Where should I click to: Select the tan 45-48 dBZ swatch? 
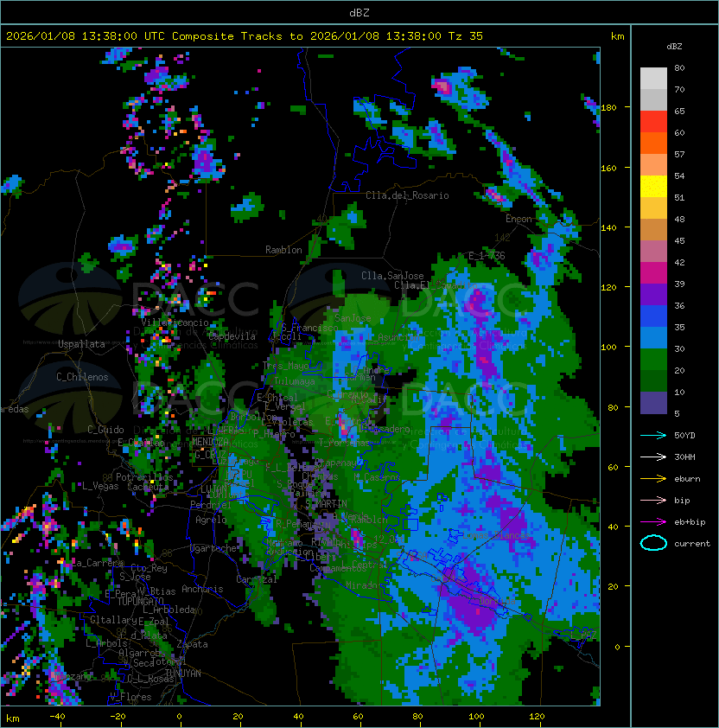click(x=653, y=230)
